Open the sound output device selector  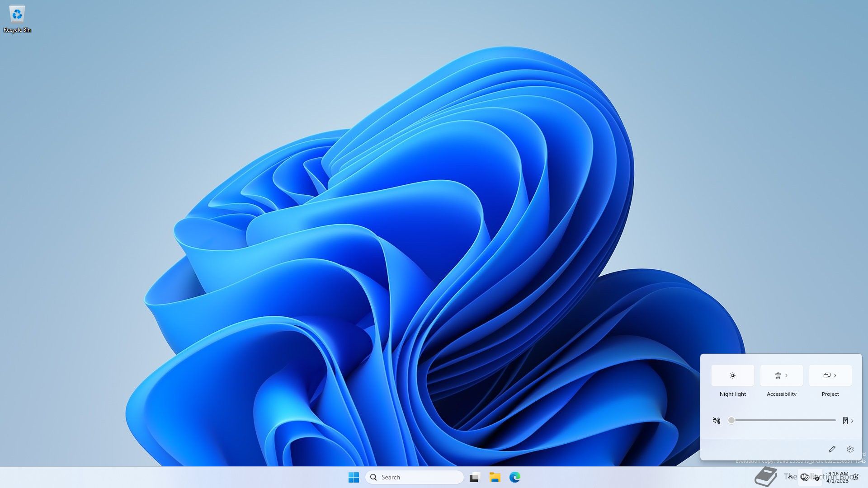coord(848,421)
